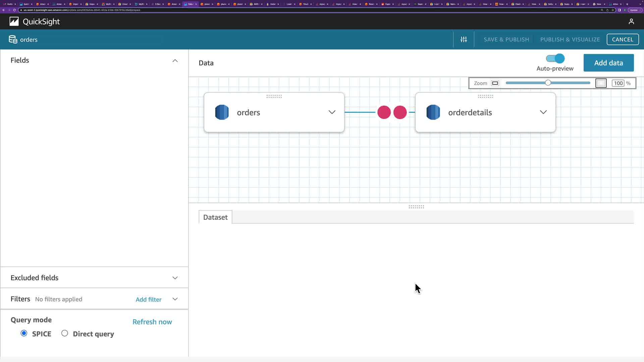Expand the Excluded fields section
Viewport: 644px width, 362px height.
(175, 278)
